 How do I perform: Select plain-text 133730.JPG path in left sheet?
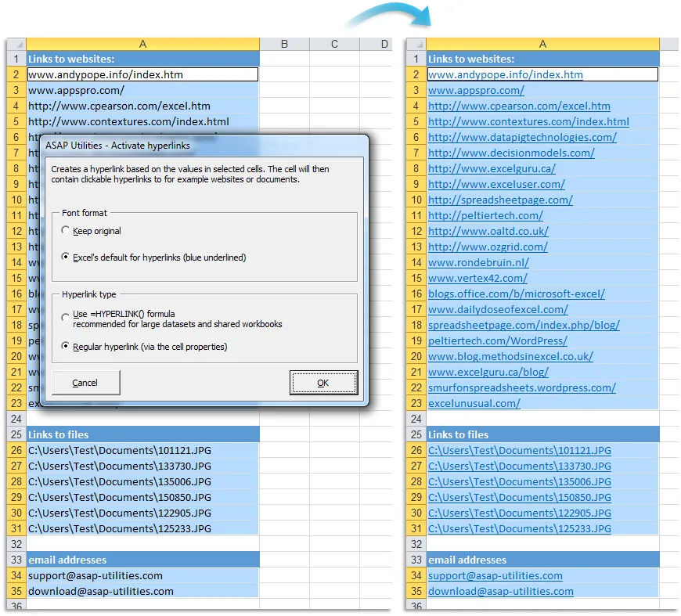coord(143,466)
